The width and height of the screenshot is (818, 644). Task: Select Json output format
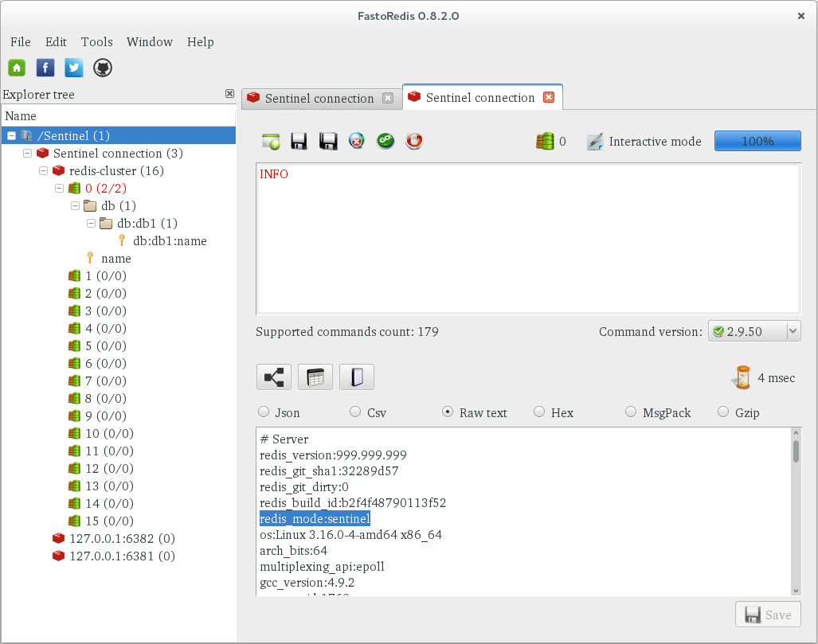(264, 412)
